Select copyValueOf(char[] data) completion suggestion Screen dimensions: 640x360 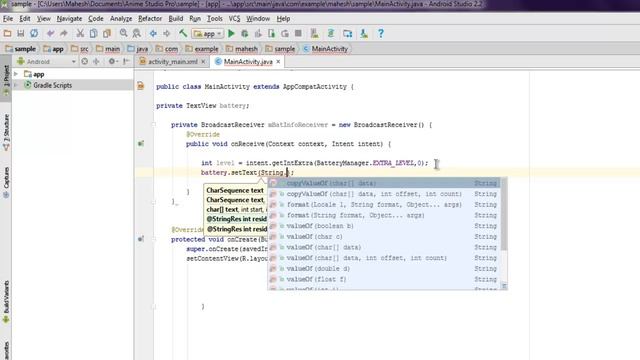(384, 183)
